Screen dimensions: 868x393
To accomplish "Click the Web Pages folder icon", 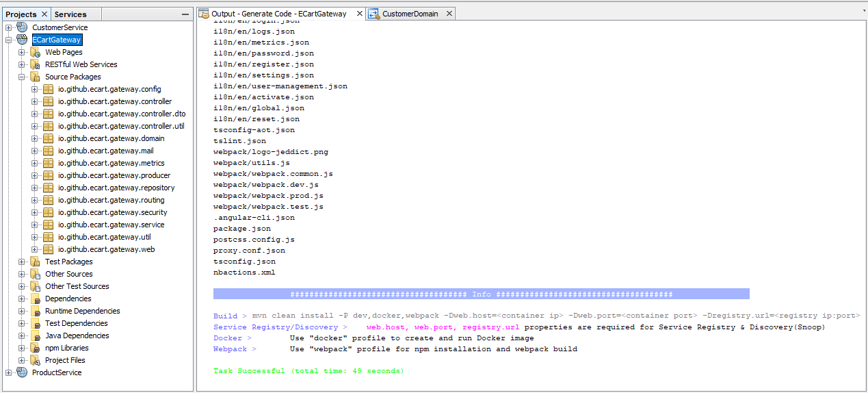I will [x=35, y=52].
